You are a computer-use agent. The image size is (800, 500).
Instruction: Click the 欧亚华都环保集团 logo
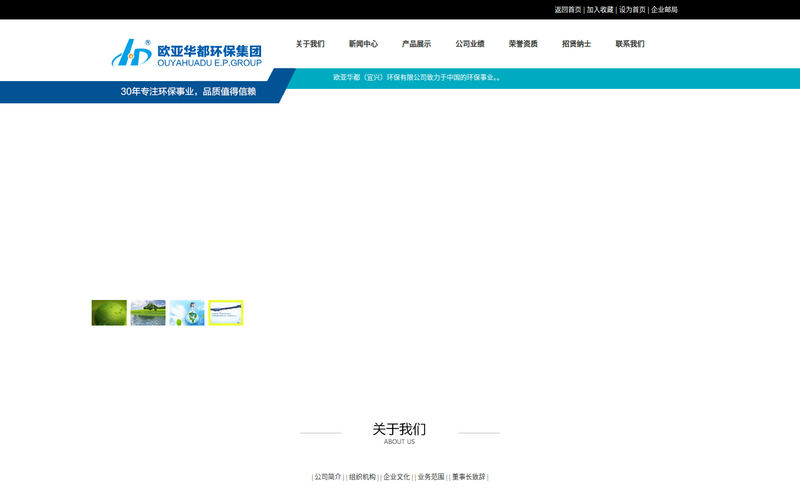tap(187, 53)
